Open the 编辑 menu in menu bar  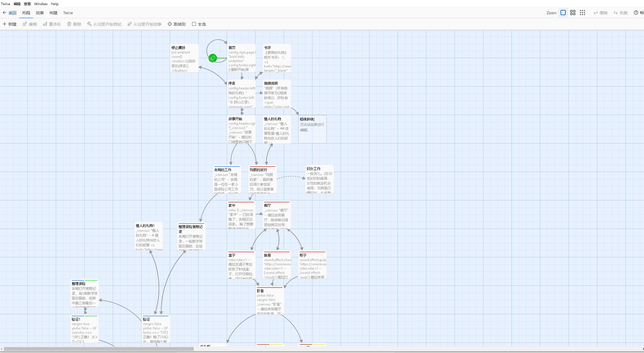tap(17, 4)
